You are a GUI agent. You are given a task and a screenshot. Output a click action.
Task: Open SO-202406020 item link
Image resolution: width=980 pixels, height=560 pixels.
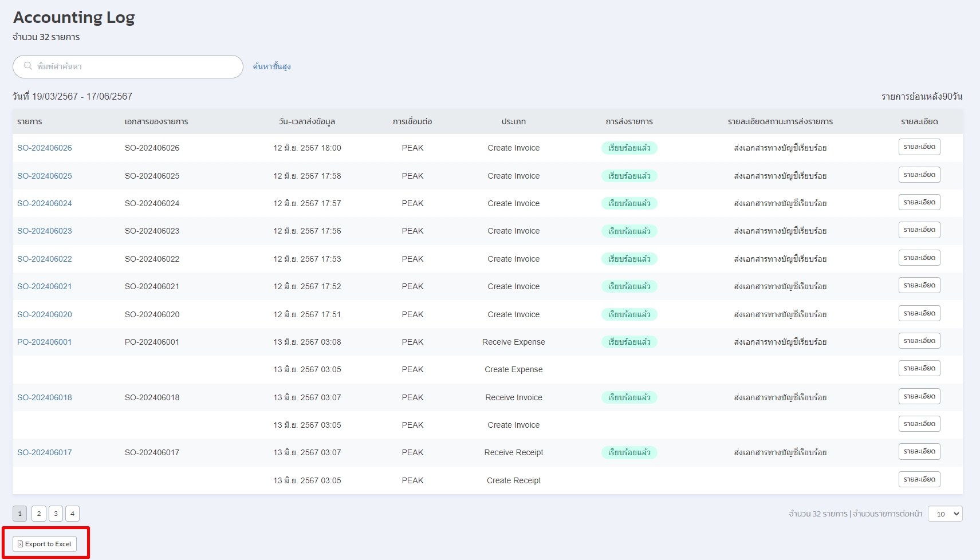(x=45, y=314)
